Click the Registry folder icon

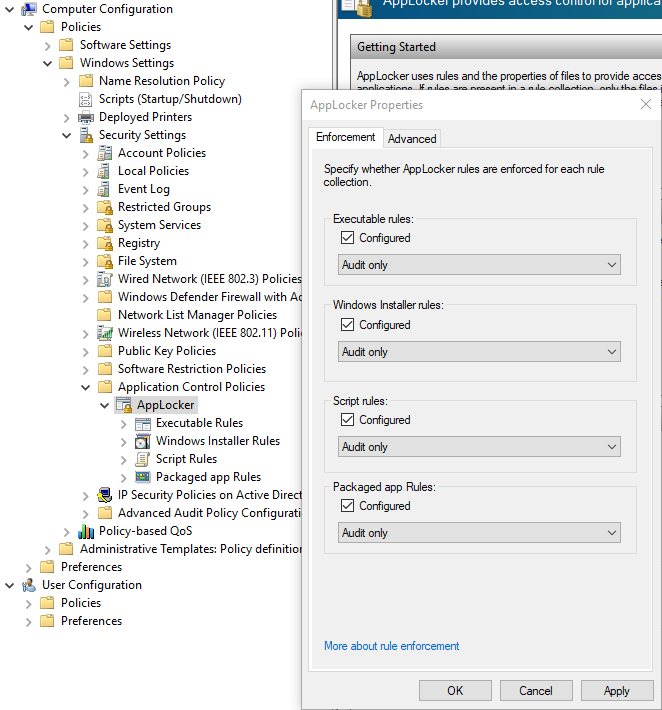click(x=105, y=243)
